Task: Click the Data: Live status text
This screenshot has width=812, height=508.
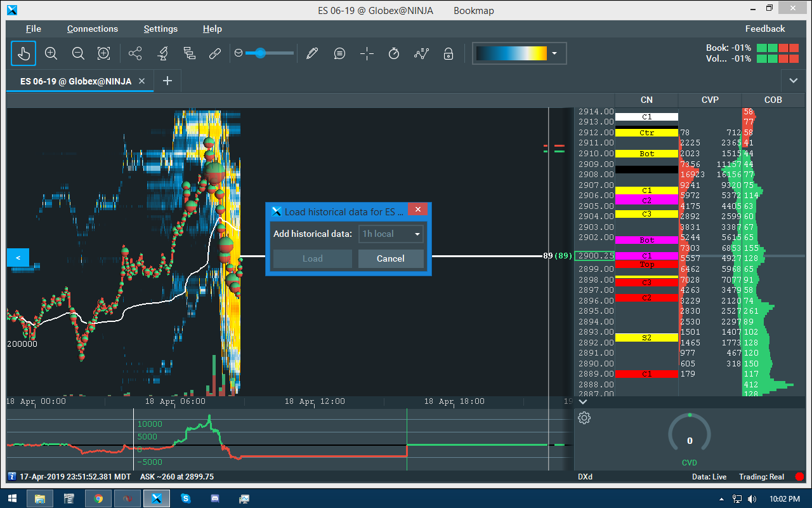Action: tap(709, 477)
